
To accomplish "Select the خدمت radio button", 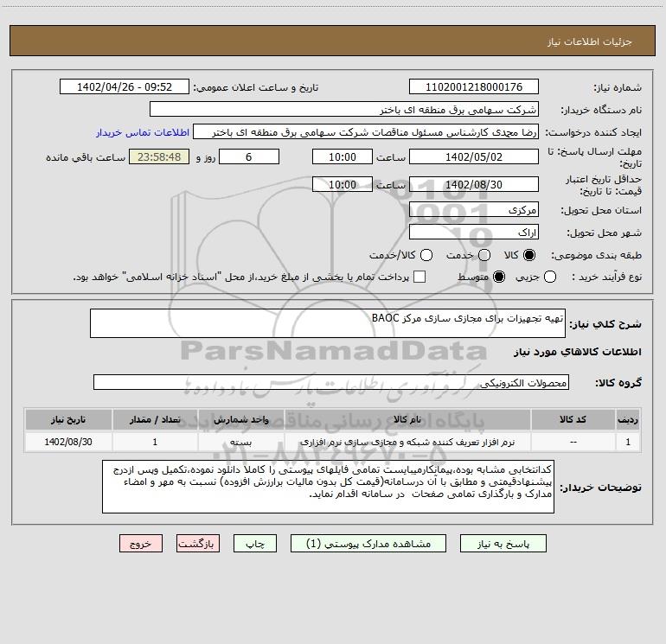I will point(484,255).
